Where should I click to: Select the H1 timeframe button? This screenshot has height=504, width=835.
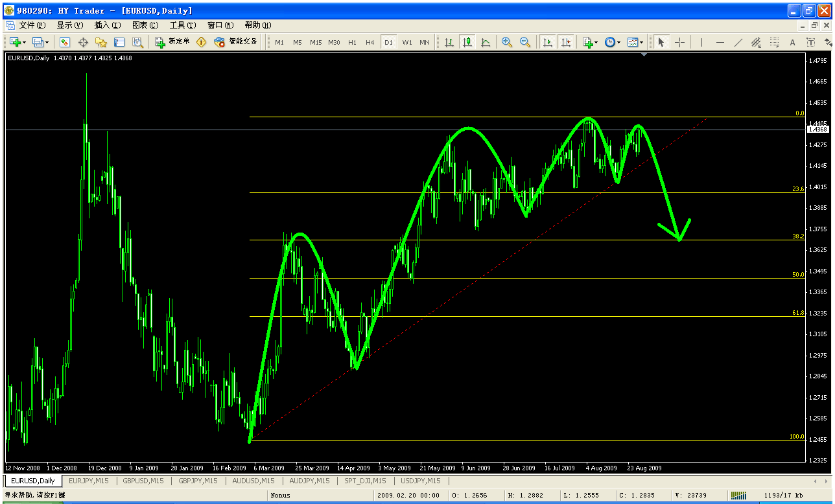[352, 42]
